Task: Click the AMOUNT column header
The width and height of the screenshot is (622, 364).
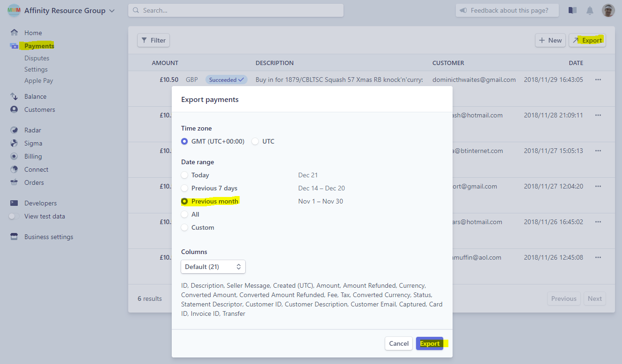Action: (165, 63)
